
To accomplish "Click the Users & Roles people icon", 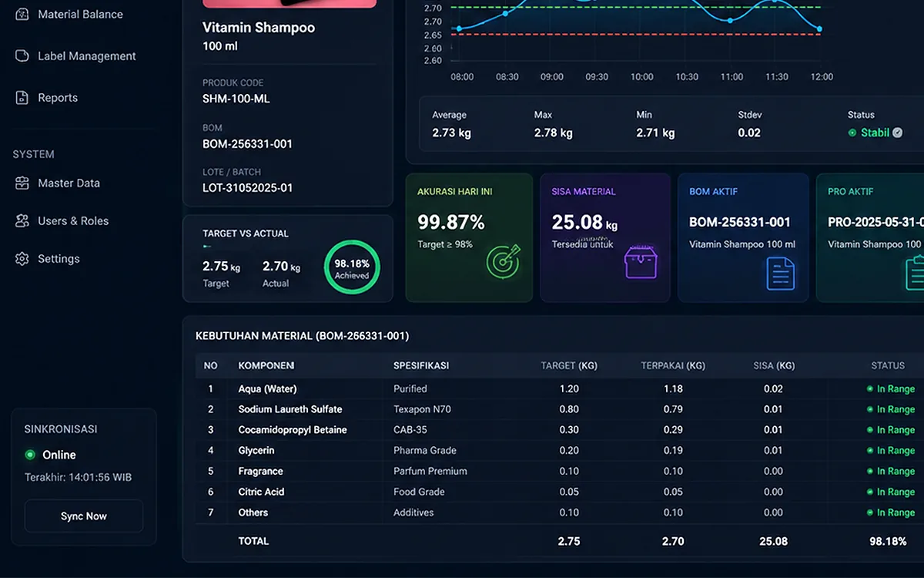I will (22, 221).
